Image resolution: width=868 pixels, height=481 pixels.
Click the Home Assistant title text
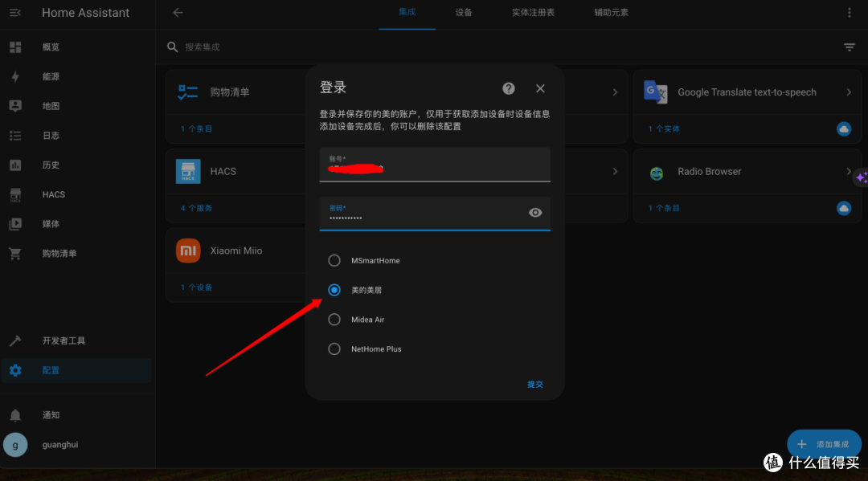[86, 12]
